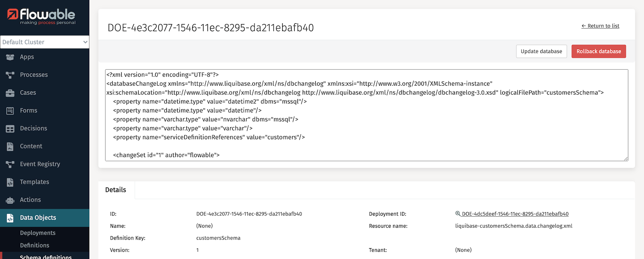Open the Default Cluster dropdown
644x259 pixels.
tap(45, 42)
